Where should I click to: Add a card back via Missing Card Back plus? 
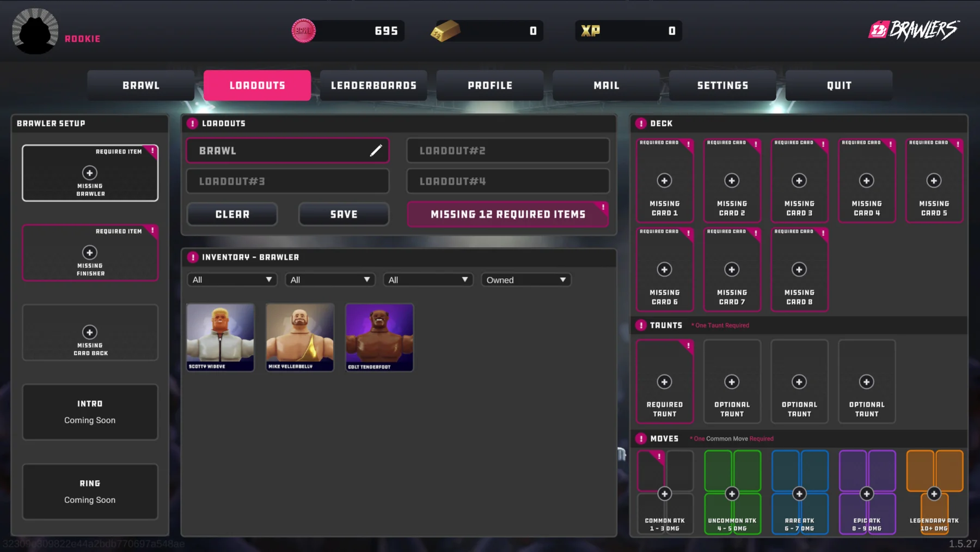tap(90, 332)
